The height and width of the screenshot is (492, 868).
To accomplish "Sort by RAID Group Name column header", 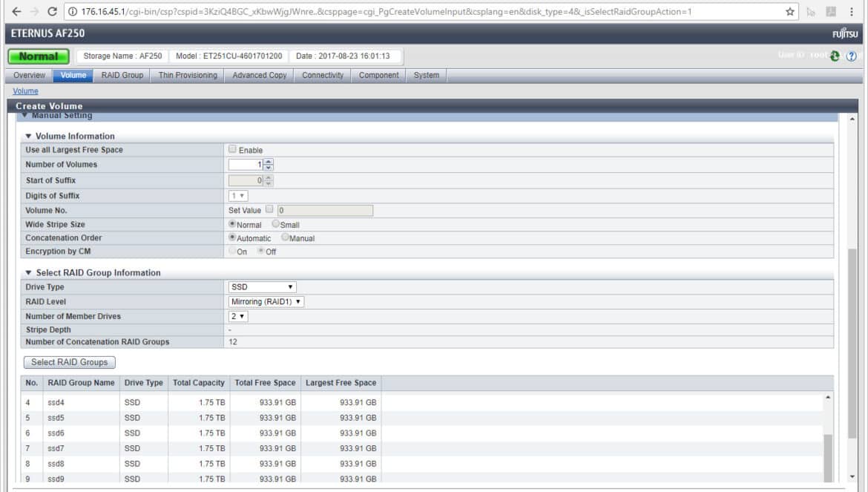I will (x=82, y=383).
